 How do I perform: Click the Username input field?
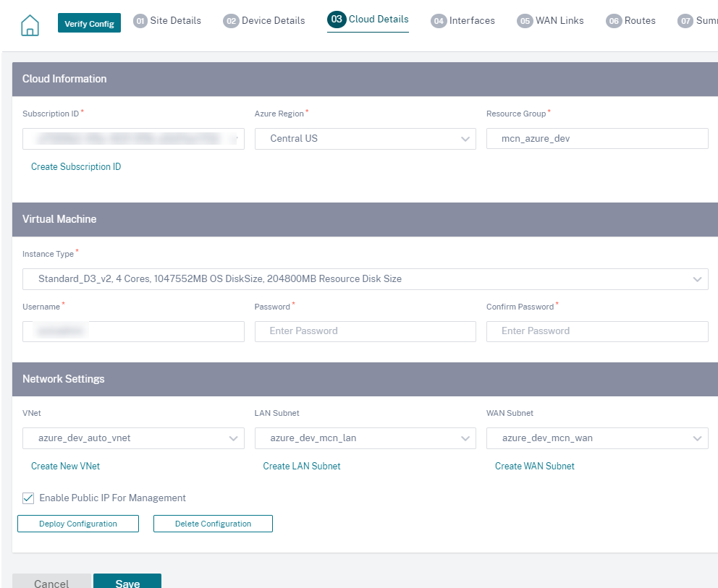pyautogui.click(x=133, y=331)
